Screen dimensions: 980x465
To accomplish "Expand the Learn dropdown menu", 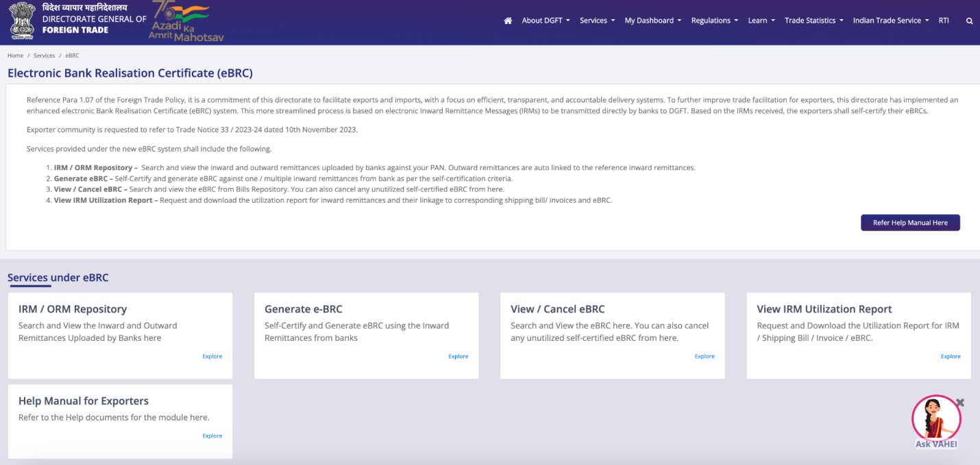I will 761,21.
